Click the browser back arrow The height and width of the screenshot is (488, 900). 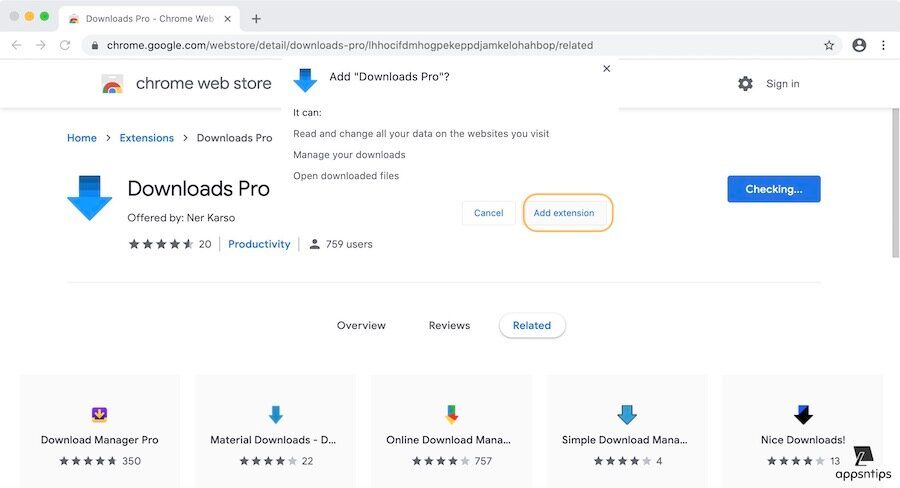(16, 45)
